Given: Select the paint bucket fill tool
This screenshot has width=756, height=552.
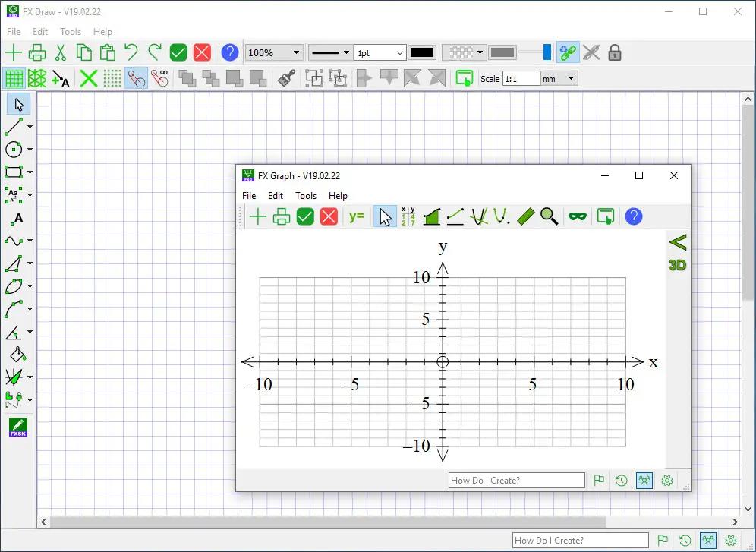Looking at the screenshot, I should click(x=16, y=355).
